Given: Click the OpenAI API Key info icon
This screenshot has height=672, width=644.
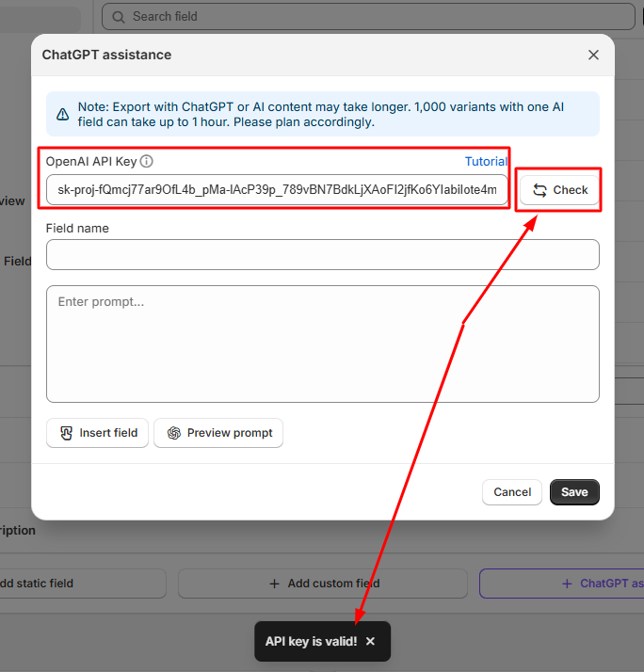Looking at the screenshot, I should point(146,161).
